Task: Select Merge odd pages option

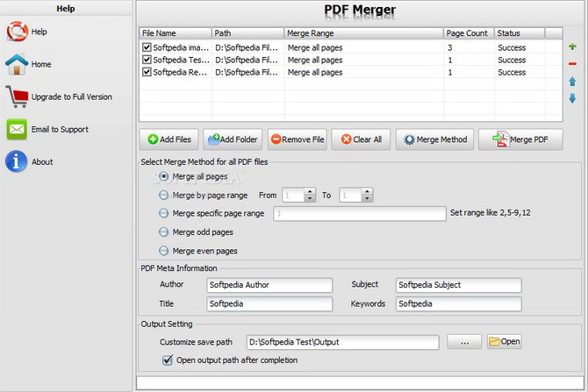Action: pyautogui.click(x=163, y=232)
